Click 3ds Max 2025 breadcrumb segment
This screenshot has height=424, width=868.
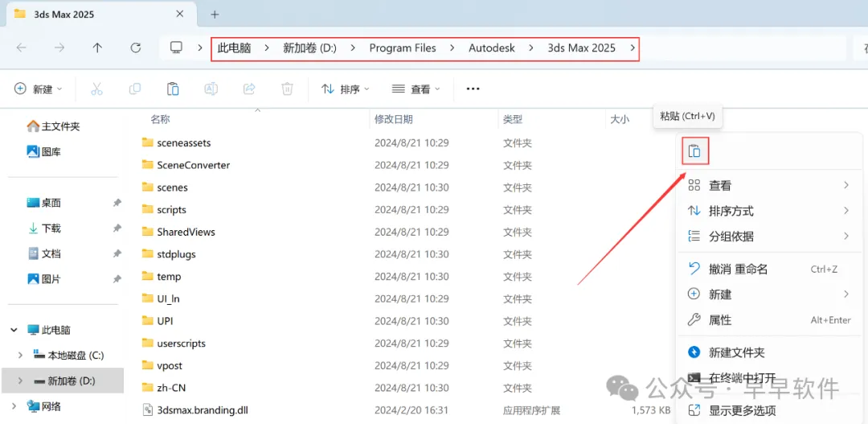[581, 48]
